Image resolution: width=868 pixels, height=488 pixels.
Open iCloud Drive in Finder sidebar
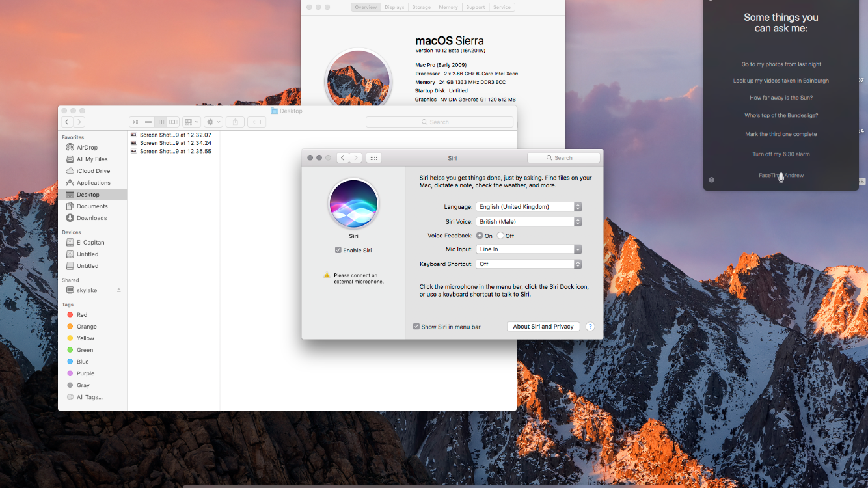pyautogui.click(x=92, y=171)
